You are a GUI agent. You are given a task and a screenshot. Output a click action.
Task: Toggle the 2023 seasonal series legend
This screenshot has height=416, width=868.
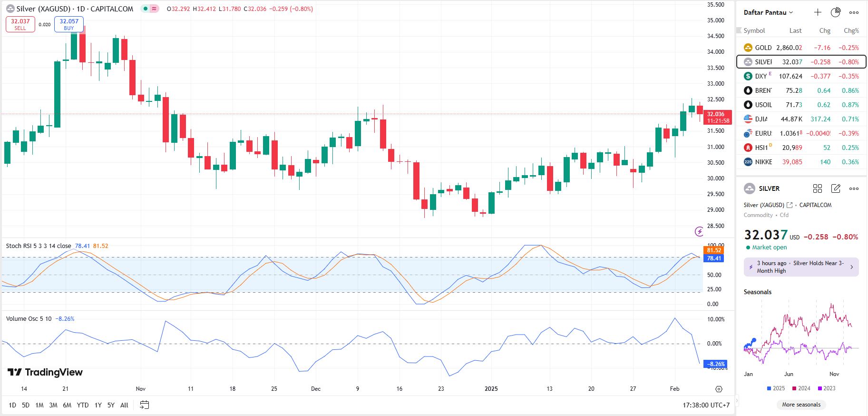click(x=826, y=388)
